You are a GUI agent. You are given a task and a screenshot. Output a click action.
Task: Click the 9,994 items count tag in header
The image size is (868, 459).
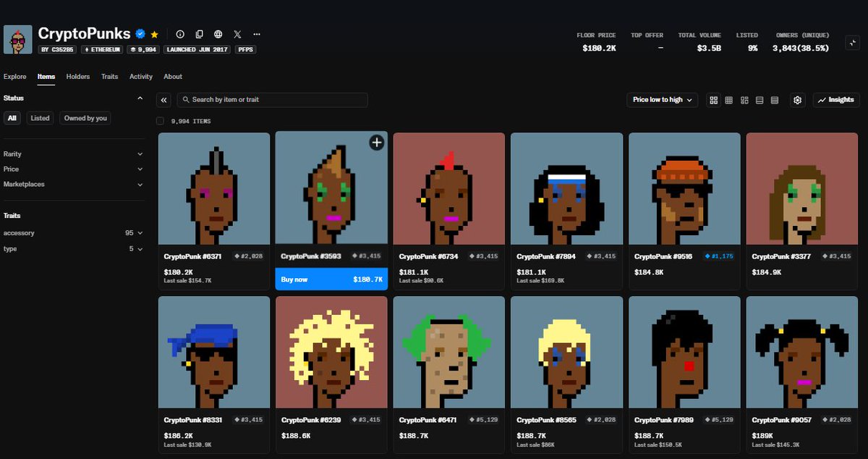click(x=144, y=49)
